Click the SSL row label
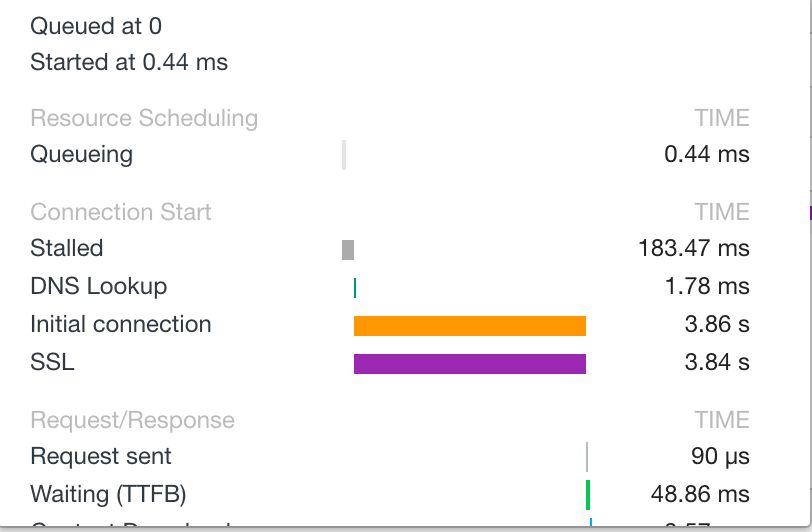 (x=52, y=362)
